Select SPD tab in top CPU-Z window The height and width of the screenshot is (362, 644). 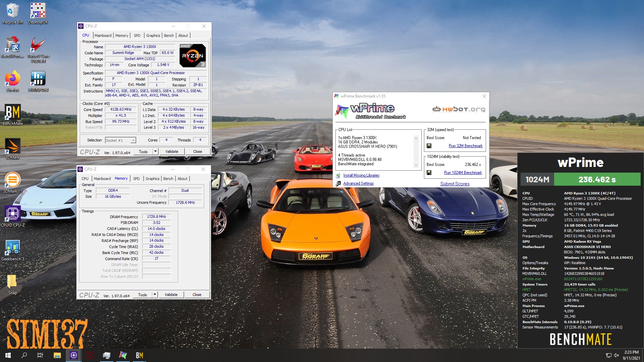coord(137,36)
